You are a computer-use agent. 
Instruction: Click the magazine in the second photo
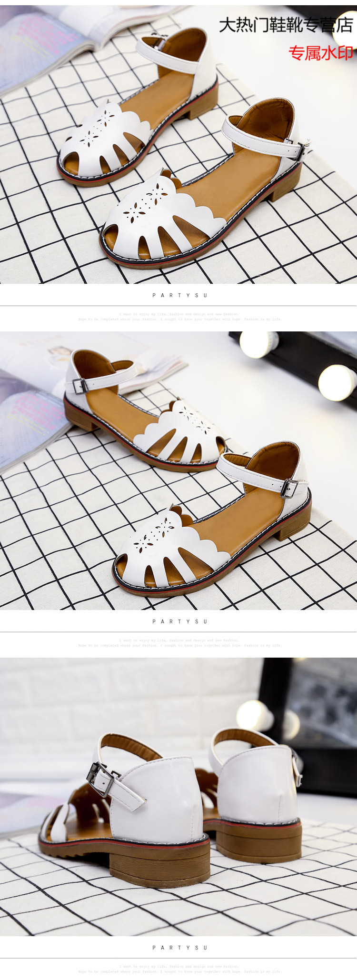29,410
